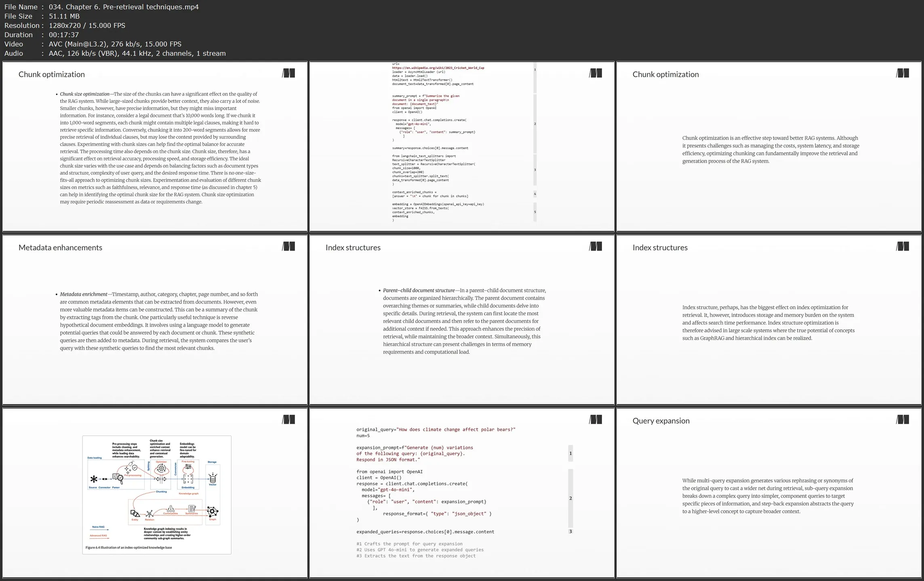Open the thumbnail with the expansion_prompt code listing
Image resolution: width=924 pixels, height=581 pixels.
pos(462,493)
